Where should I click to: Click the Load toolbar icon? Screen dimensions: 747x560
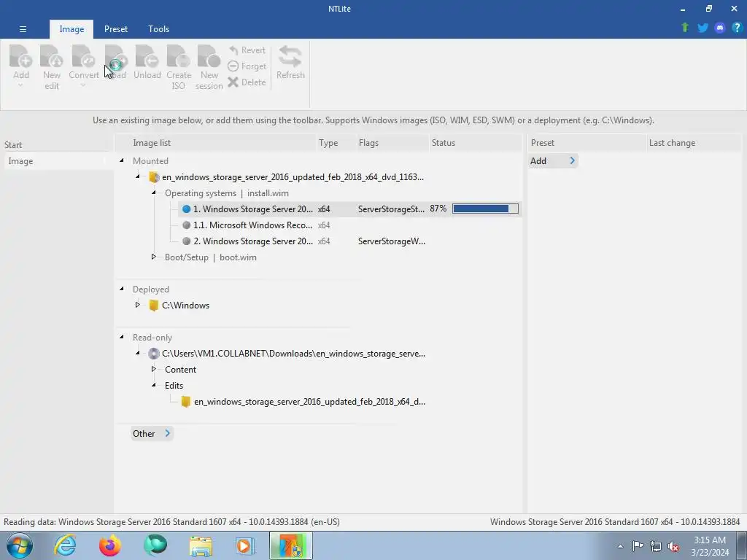click(x=116, y=56)
